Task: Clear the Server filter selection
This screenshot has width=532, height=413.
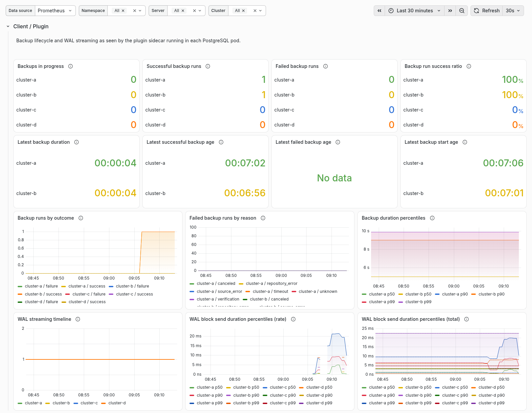Action: pyautogui.click(x=195, y=11)
